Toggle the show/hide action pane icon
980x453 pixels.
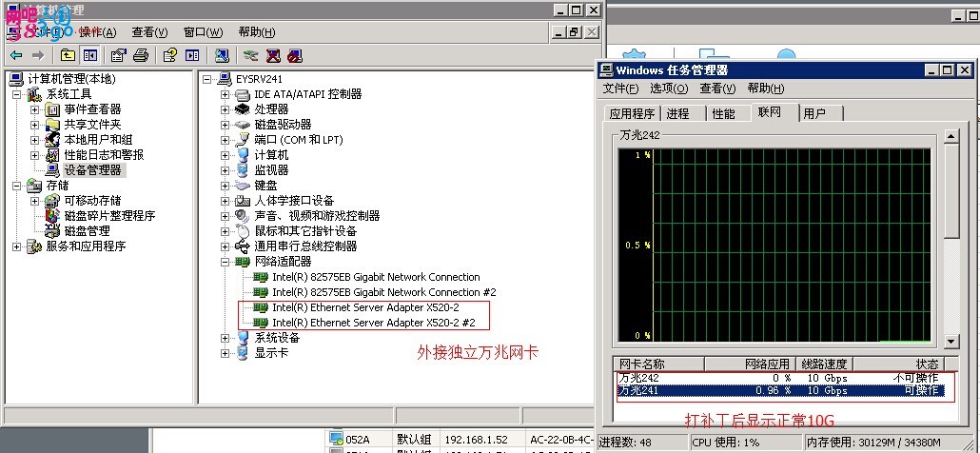point(192,55)
